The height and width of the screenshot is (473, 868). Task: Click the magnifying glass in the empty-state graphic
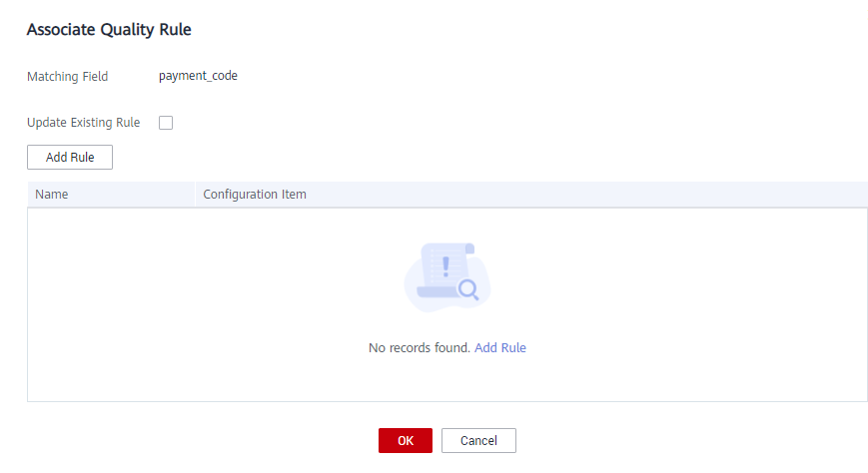468,289
